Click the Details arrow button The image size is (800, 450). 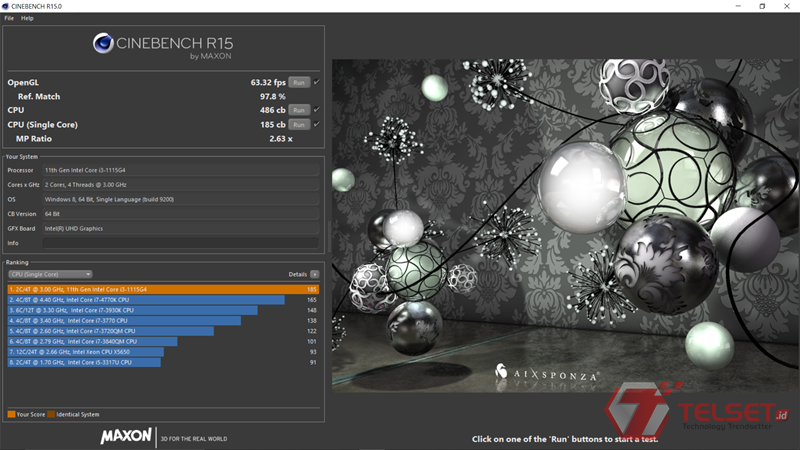[315, 274]
